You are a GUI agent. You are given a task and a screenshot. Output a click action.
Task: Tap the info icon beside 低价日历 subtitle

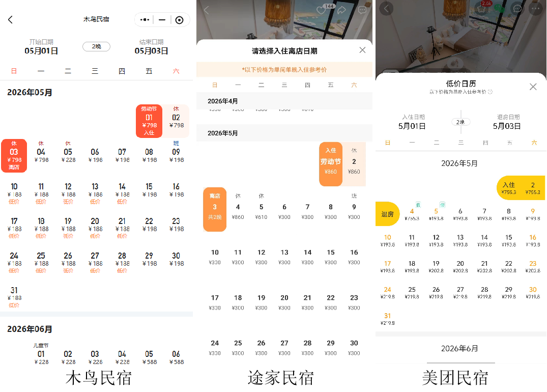491,92
